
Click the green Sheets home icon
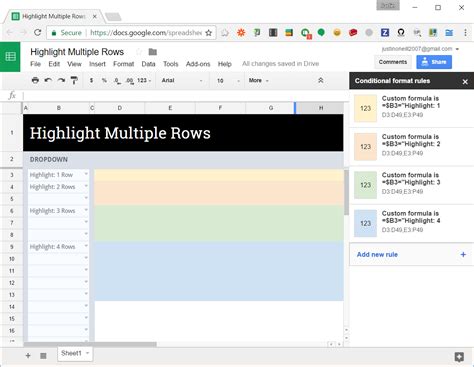[10, 57]
